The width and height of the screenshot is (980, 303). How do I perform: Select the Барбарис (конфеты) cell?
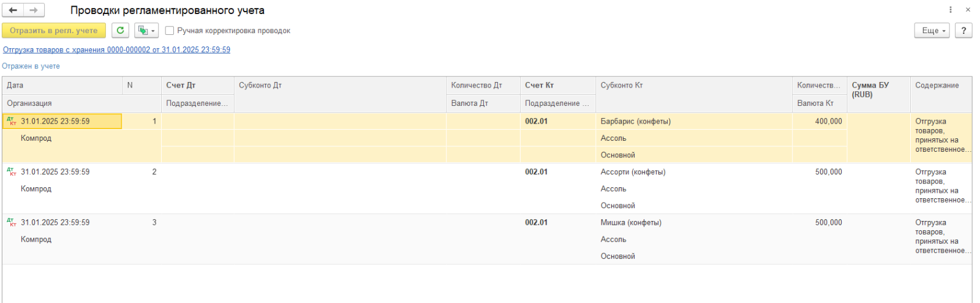point(636,121)
